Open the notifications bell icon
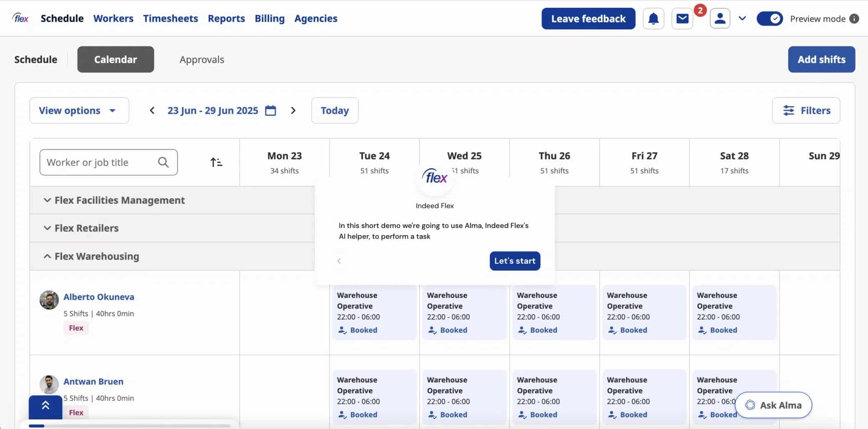Viewport: 868px width, 429px height. [x=653, y=19]
